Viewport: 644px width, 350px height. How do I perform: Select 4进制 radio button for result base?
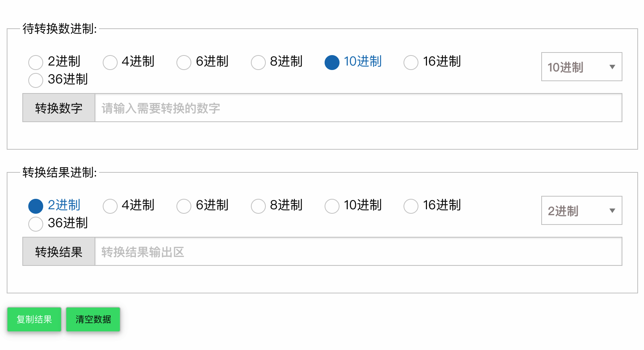point(110,206)
